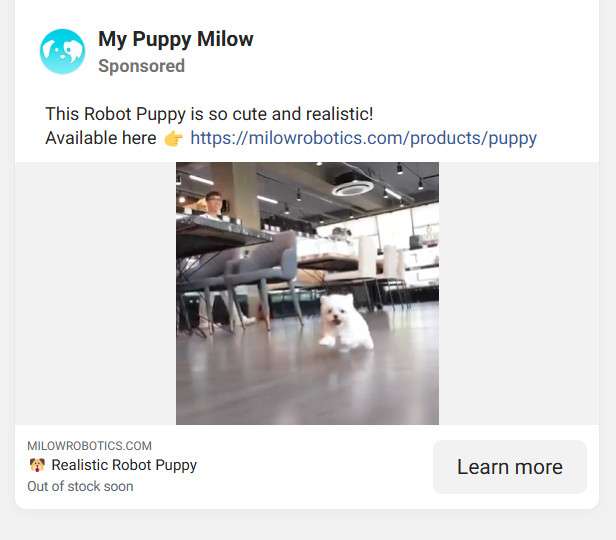
Task: Click the Out of stock soon text
Action: [x=80, y=486]
